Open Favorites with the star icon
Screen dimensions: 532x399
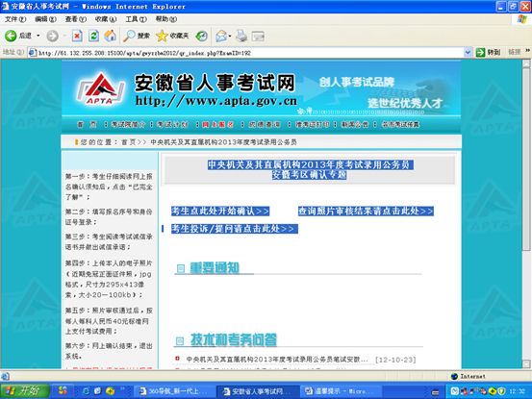click(x=162, y=36)
